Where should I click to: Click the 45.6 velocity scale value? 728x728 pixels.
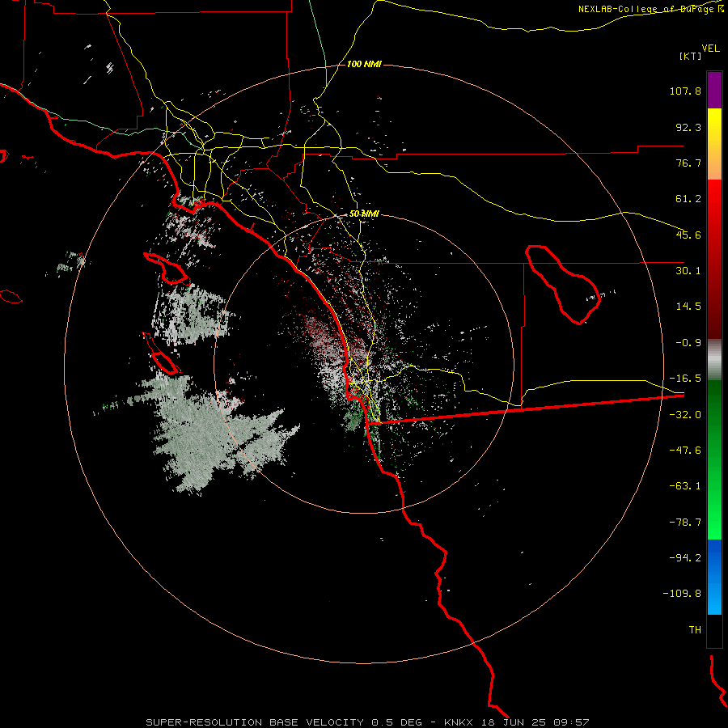688,235
